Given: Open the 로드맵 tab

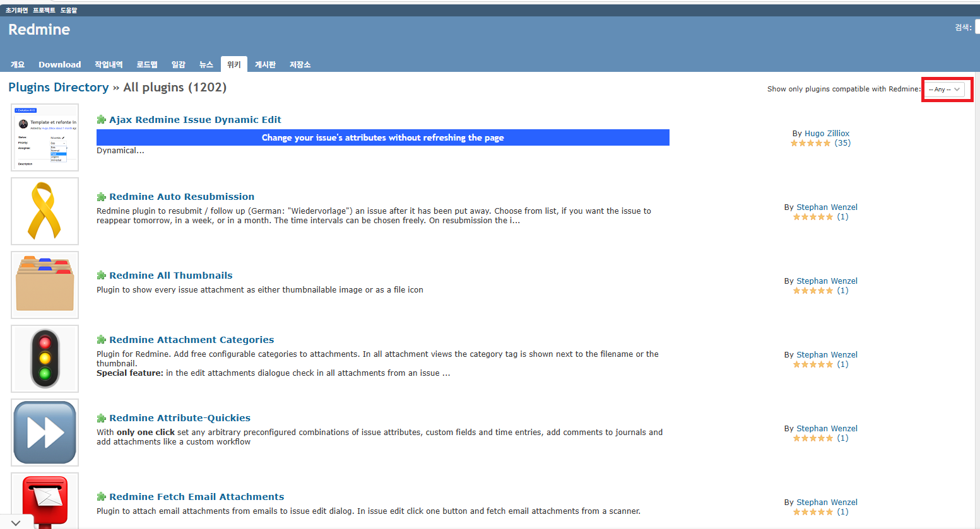Looking at the screenshot, I should click(147, 64).
